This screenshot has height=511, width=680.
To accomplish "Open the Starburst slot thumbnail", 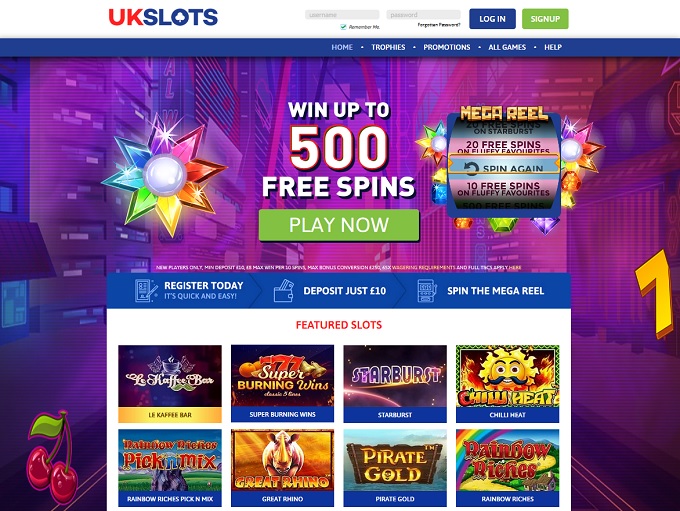I will click(x=395, y=383).
